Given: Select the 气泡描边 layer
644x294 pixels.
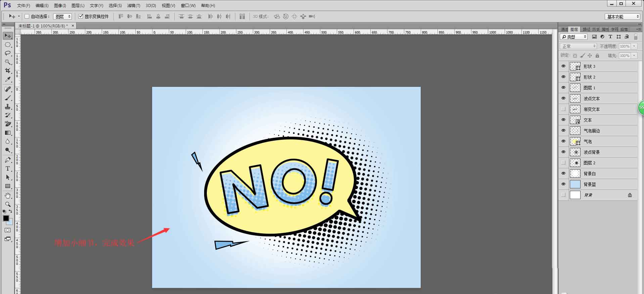Looking at the screenshot, I should pos(598,131).
